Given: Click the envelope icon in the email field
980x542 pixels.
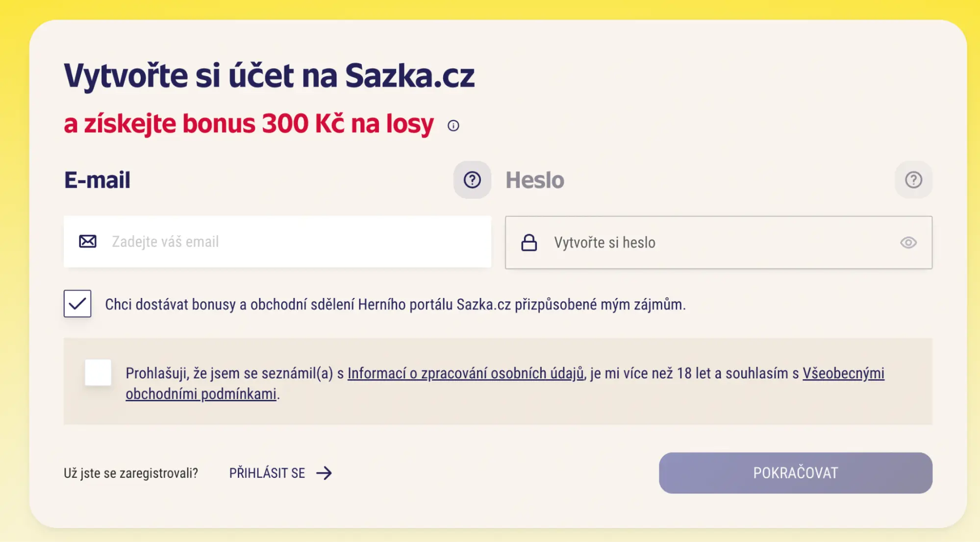Looking at the screenshot, I should coord(87,242).
